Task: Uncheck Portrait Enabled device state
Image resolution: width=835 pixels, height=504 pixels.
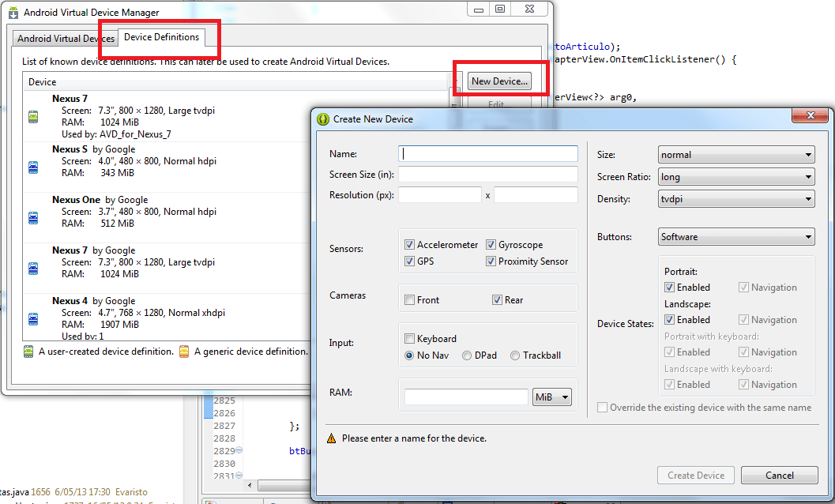Action: [x=669, y=288]
